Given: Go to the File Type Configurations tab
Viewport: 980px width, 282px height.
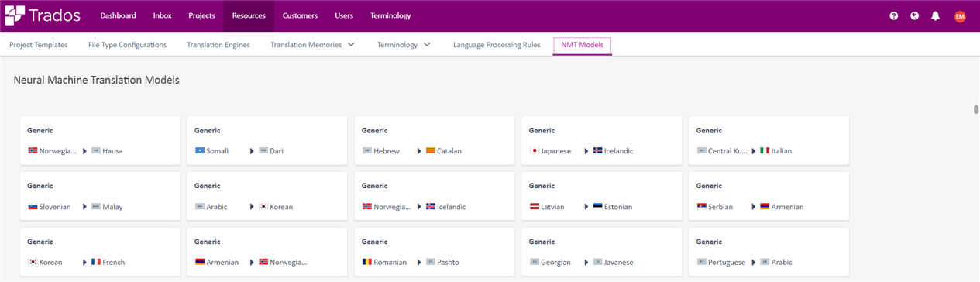Looking at the screenshot, I should (x=127, y=45).
